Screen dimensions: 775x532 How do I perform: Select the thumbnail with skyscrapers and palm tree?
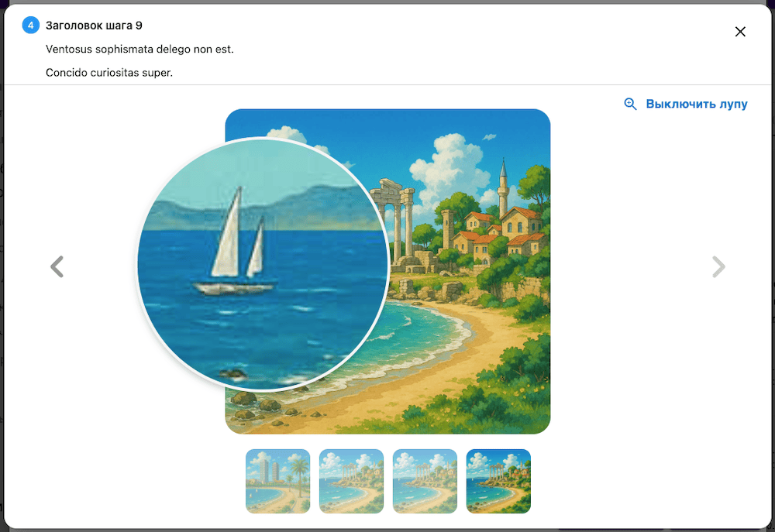(277, 481)
